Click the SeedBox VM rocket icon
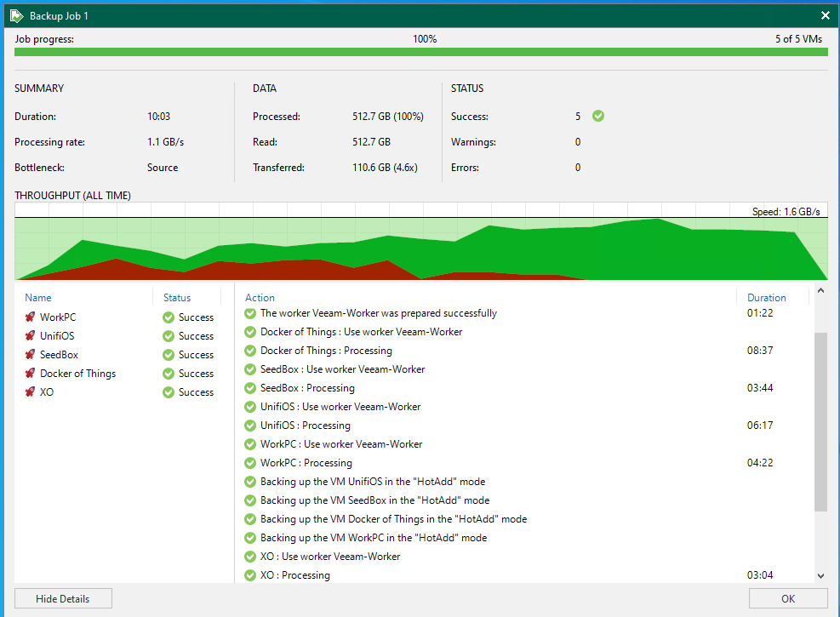The image size is (840, 617). 30,355
